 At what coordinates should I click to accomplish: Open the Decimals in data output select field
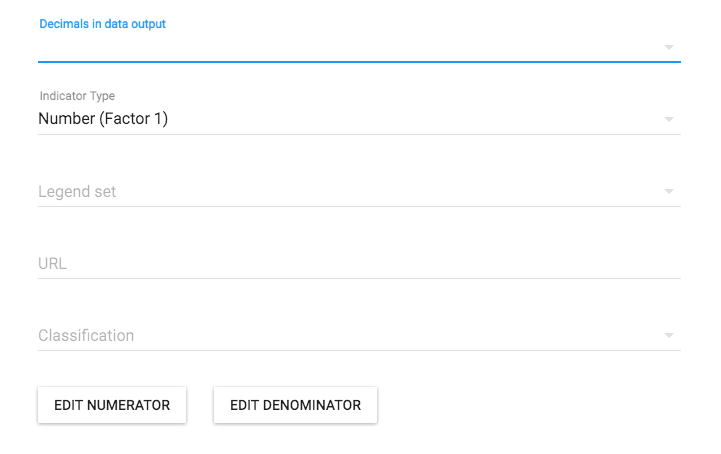pos(350,46)
